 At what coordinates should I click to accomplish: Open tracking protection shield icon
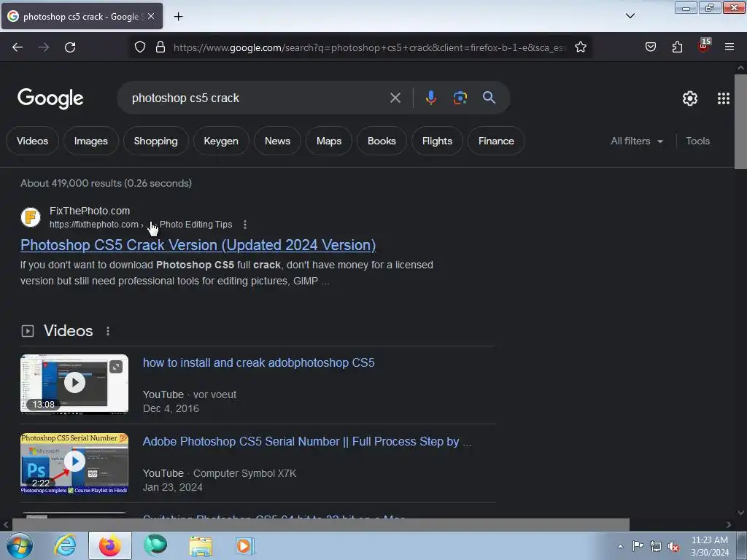[139, 47]
